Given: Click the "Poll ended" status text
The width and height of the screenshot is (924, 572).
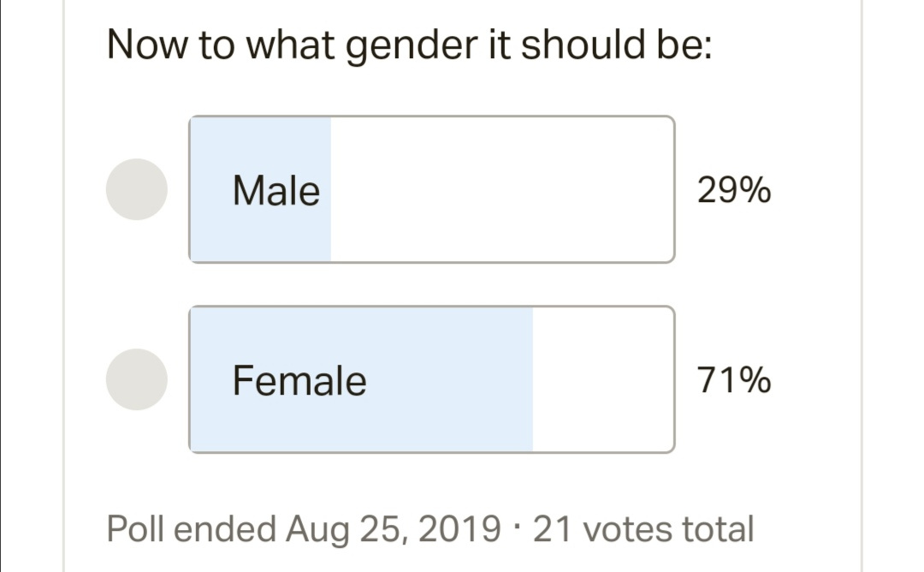Looking at the screenshot, I should pyautogui.click(x=192, y=529).
